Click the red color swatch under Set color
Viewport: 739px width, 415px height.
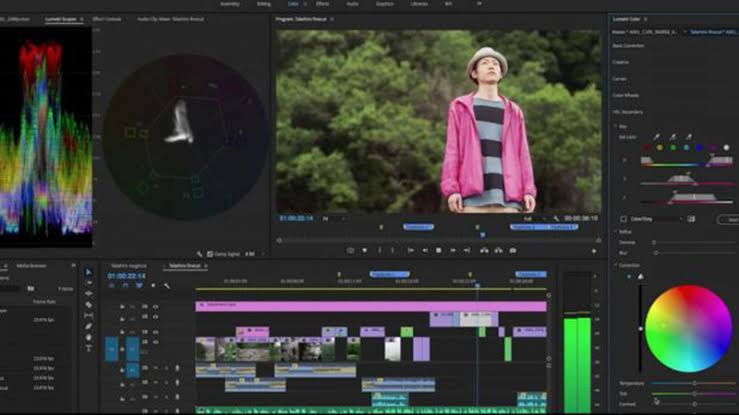[644, 148]
